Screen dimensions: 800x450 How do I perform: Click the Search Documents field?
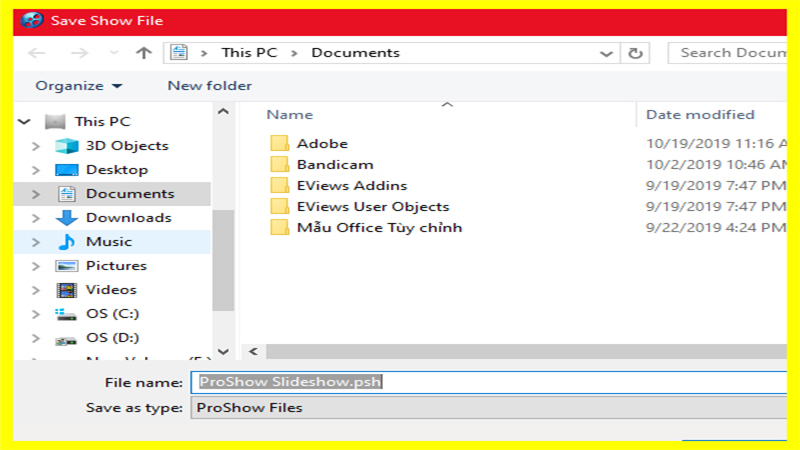pyautogui.click(x=728, y=53)
